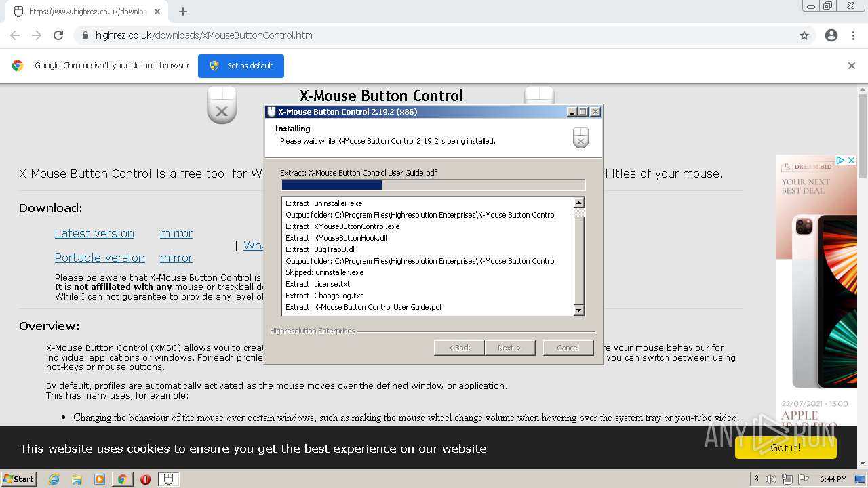Open Internet Explorer from the taskbar

pos(54,479)
